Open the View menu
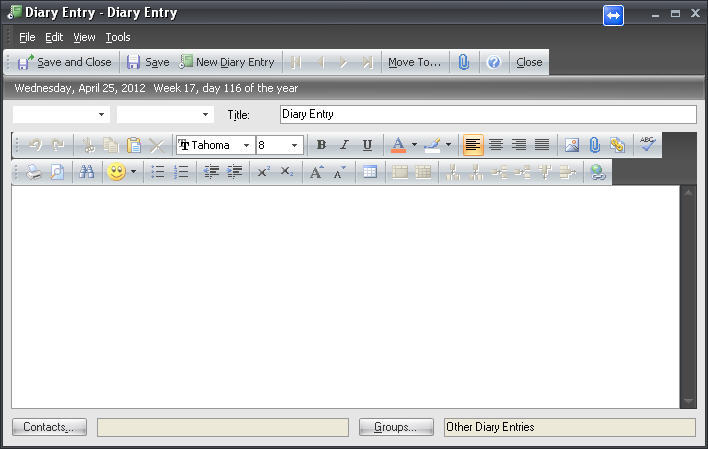 tap(84, 37)
